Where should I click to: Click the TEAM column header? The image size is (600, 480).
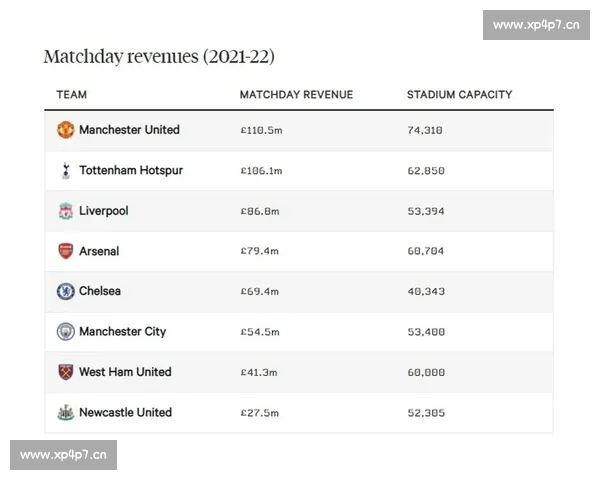[71, 95]
